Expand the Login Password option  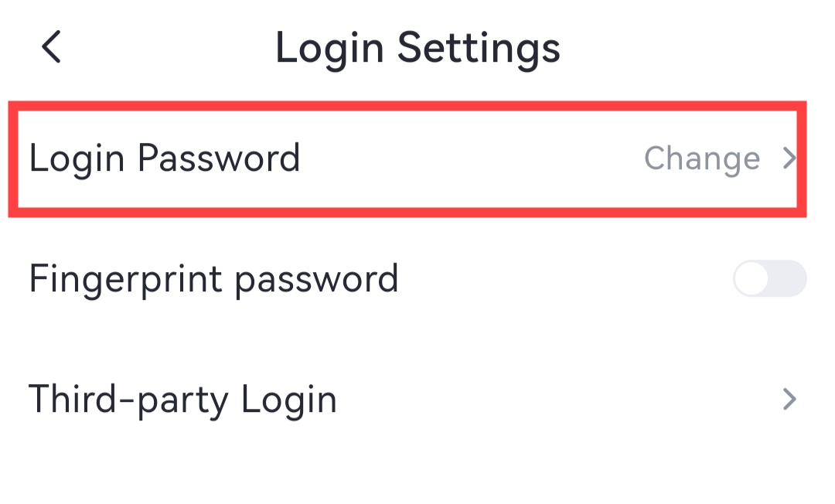pos(407,158)
